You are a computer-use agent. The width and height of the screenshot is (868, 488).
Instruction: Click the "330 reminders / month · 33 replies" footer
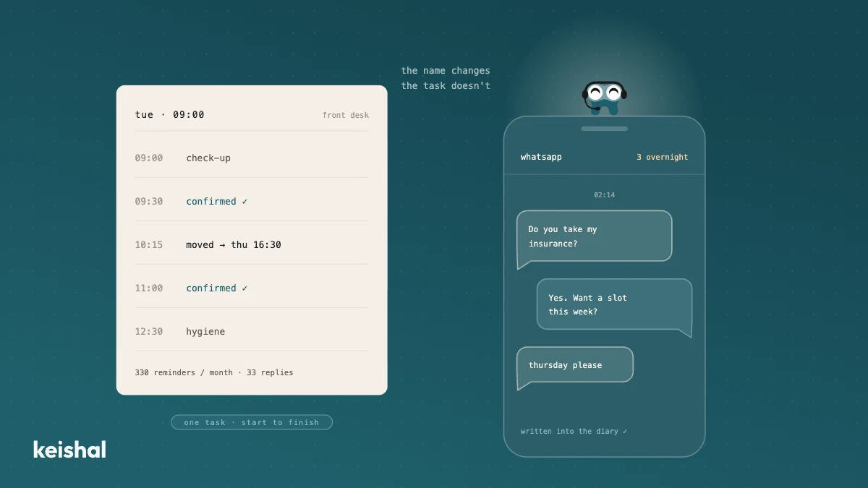click(214, 372)
